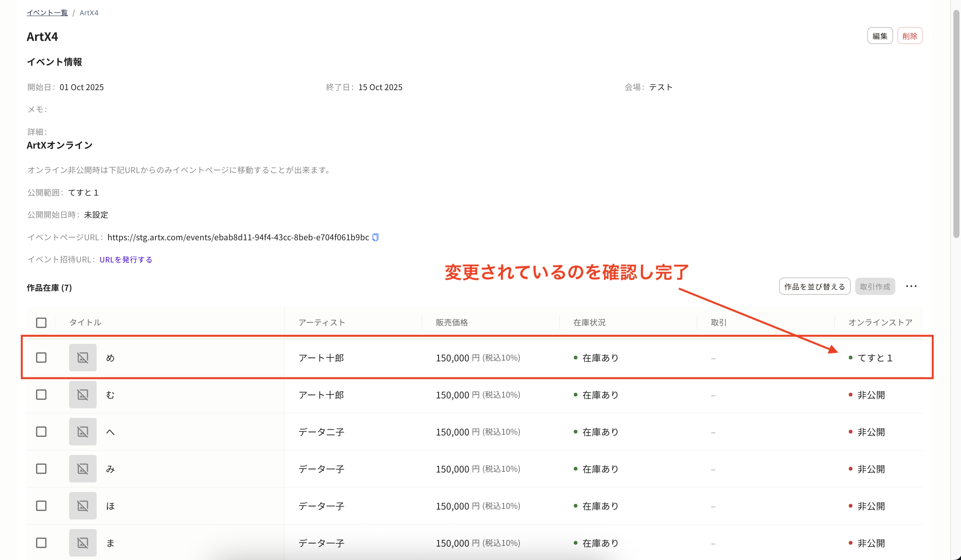Screen dimensions: 961x560
Task: Open the URLを発行する link
Action: [x=125, y=259]
